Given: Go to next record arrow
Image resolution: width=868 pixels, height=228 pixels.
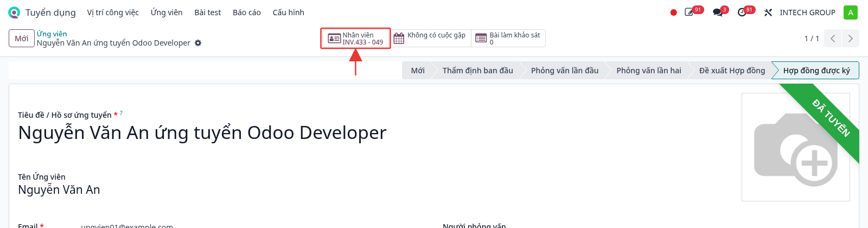Looking at the screenshot, I should pyautogui.click(x=850, y=39).
